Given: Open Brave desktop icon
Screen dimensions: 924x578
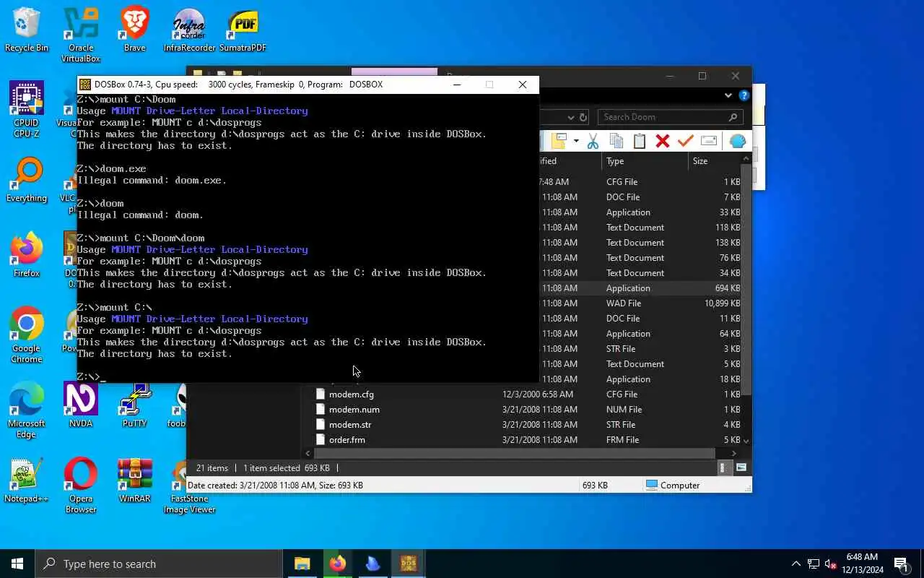Looking at the screenshot, I should pos(135,30).
